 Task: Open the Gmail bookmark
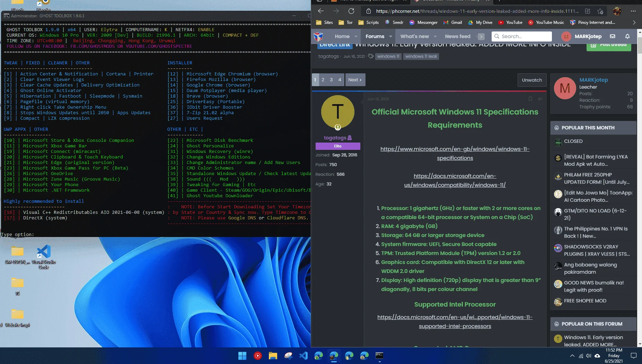click(x=452, y=22)
